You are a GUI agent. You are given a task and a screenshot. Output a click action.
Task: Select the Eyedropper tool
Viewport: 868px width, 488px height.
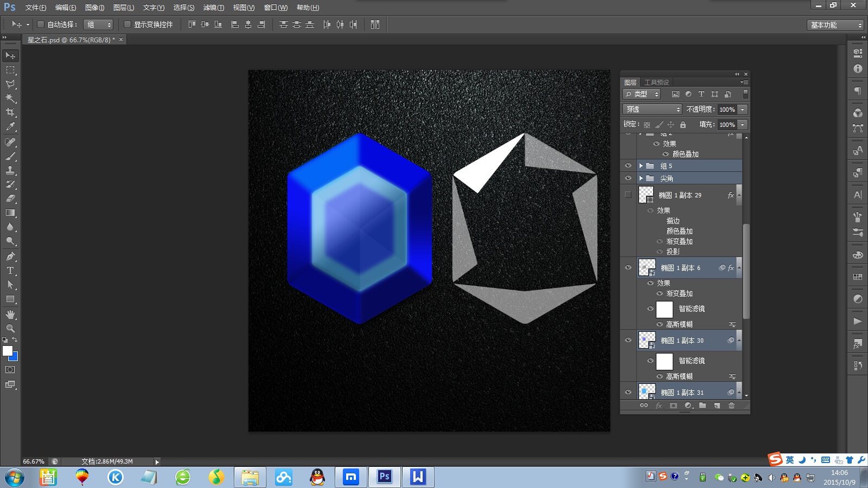click(10, 127)
